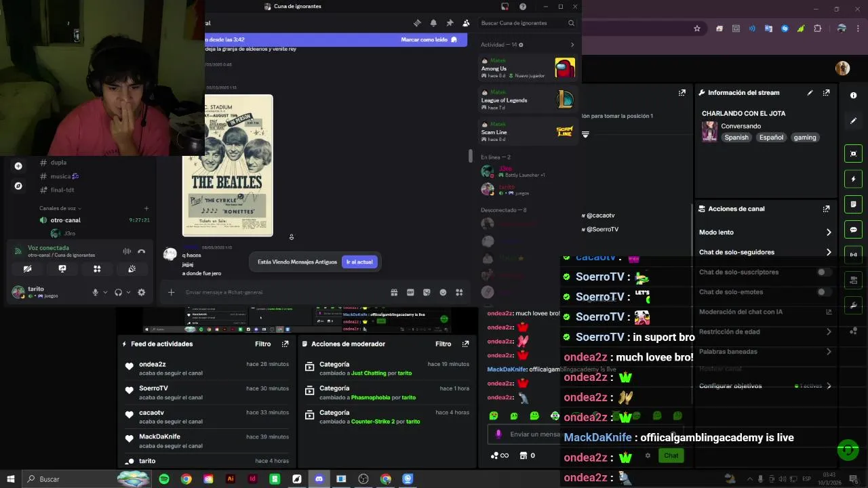Expand Palabras baneadas option
This screenshot has height=488, width=868.
click(765, 352)
